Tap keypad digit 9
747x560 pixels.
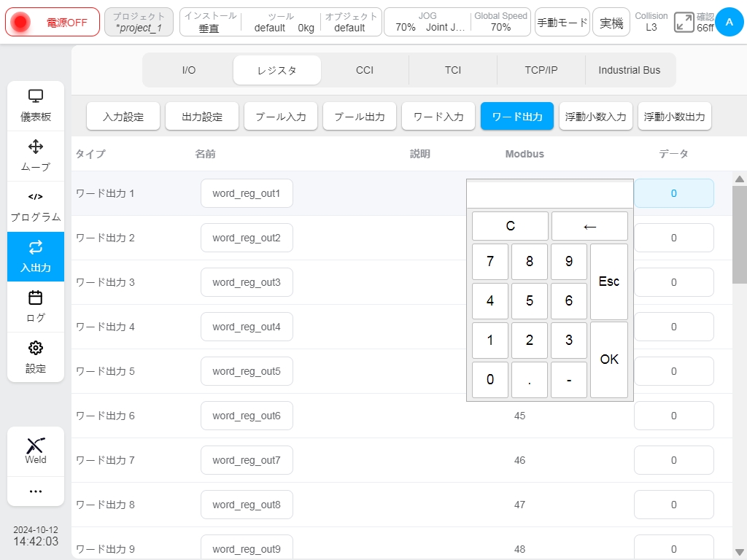point(569,262)
